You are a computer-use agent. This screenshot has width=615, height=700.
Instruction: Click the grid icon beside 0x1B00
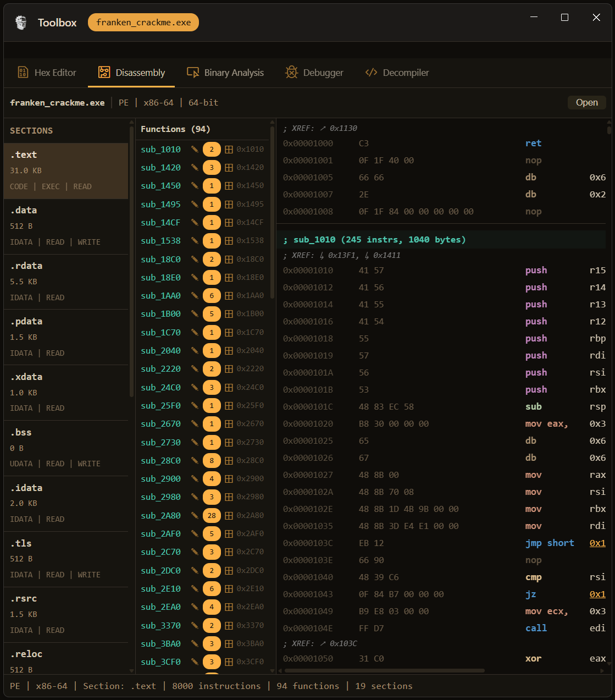[229, 314]
